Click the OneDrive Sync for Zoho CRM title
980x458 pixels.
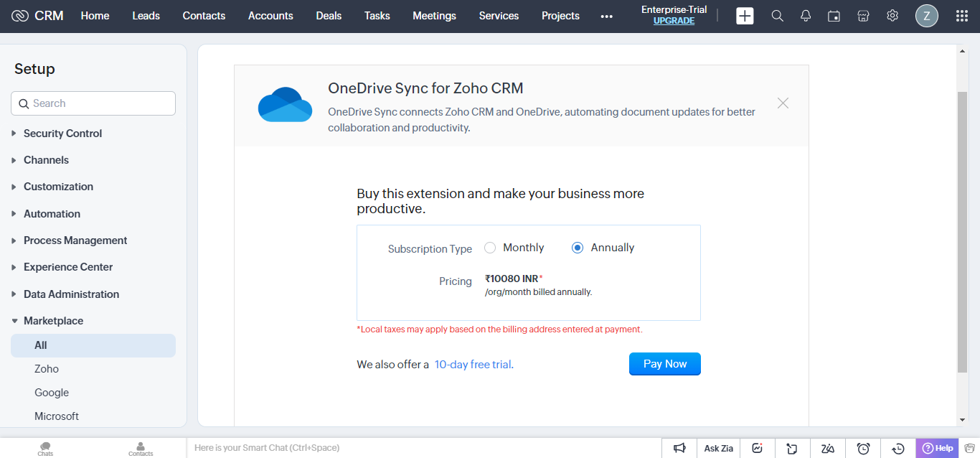425,88
